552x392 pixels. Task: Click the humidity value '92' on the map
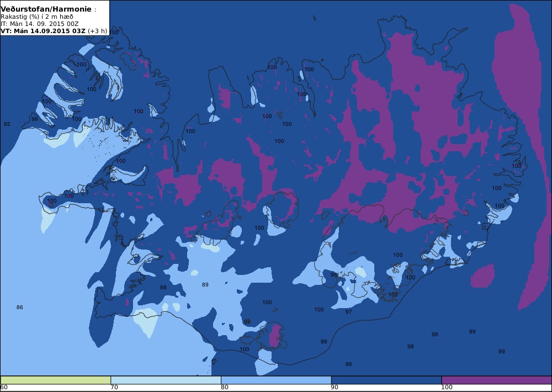click(7, 124)
